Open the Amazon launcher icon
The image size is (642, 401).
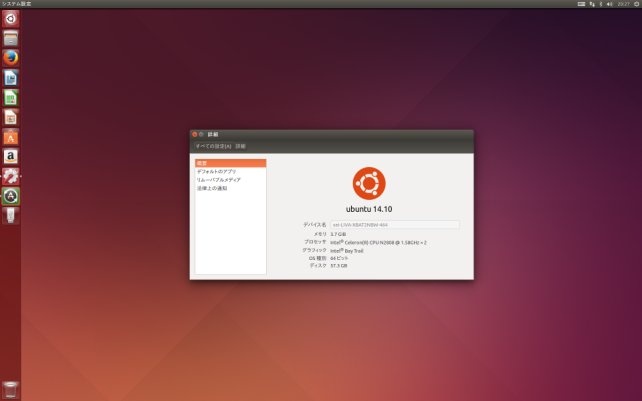11,157
